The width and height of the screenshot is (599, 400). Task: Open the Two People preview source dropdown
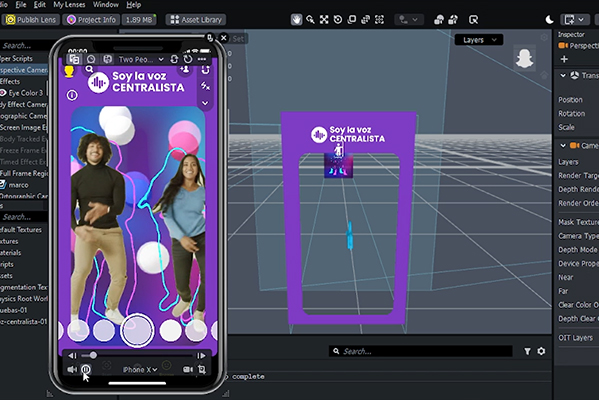(141, 59)
